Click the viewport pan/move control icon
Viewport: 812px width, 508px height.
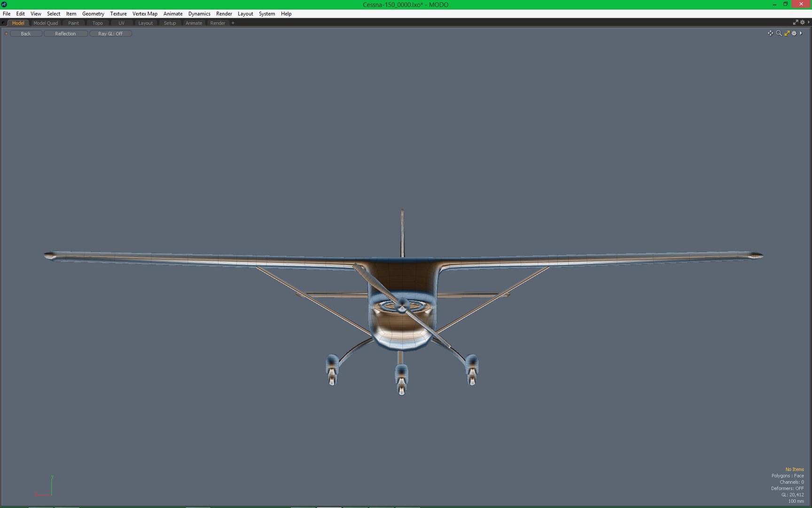[770, 33]
